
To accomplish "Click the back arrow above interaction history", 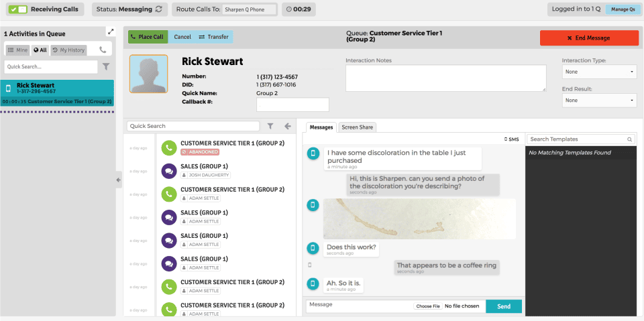I will point(288,127).
